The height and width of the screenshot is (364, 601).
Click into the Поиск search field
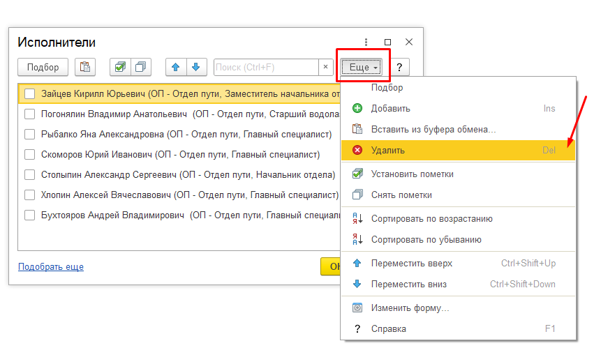(265, 67)
